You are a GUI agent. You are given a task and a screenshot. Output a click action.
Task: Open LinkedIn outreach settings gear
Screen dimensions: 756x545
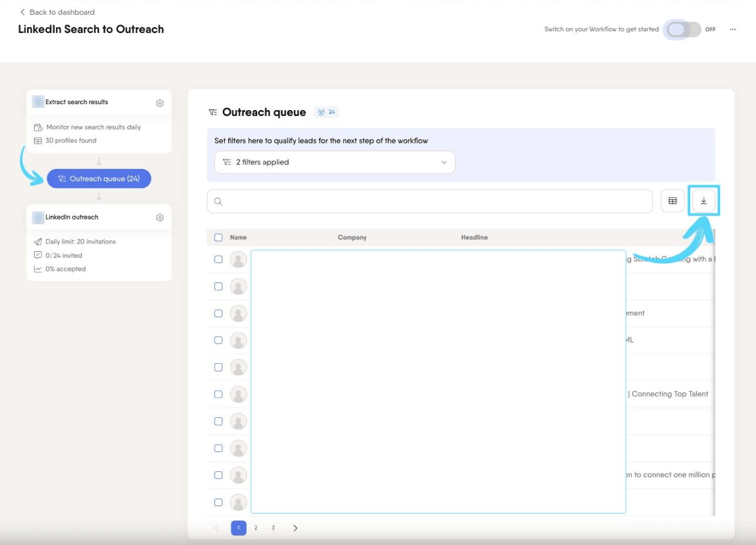[160, 218]
